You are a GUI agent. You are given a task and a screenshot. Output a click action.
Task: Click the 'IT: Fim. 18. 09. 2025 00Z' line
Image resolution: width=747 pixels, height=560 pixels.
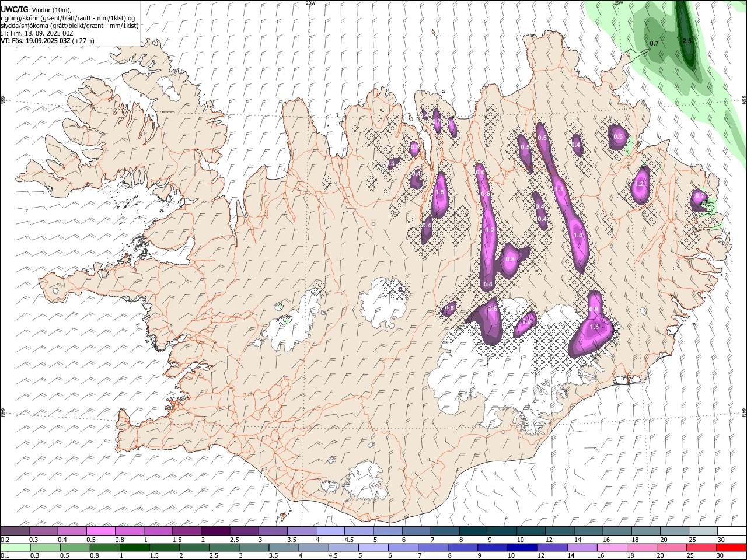click(37, 33)
